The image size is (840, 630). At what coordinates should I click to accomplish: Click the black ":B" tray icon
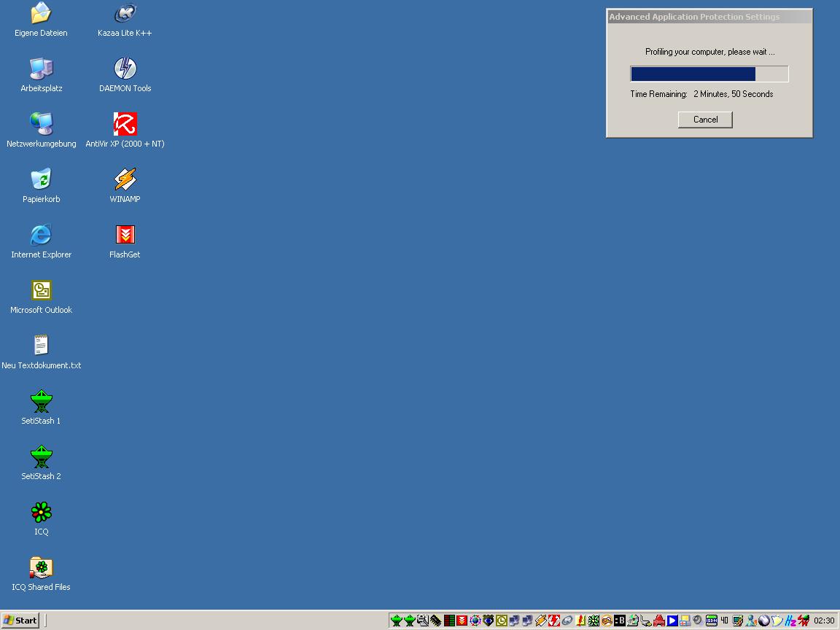pos(620,621)
